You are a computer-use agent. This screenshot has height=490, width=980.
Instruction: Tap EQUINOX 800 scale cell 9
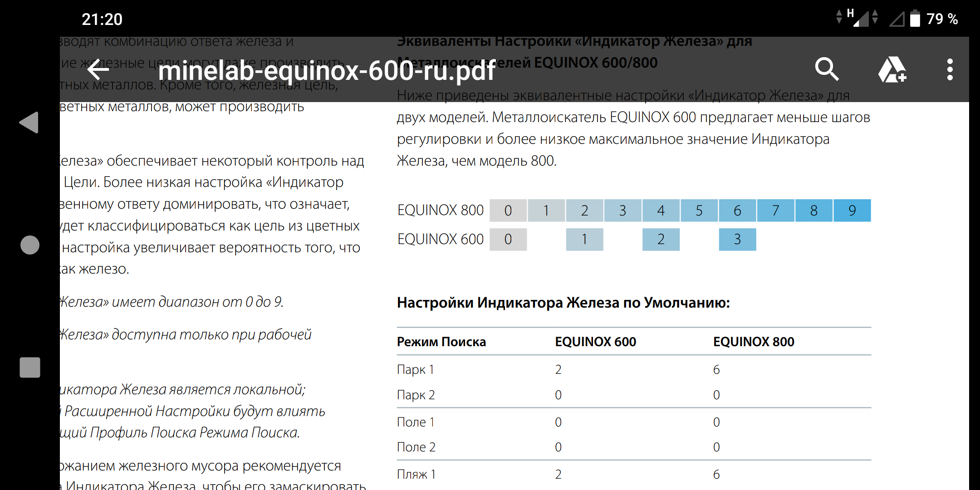[852, 211]
